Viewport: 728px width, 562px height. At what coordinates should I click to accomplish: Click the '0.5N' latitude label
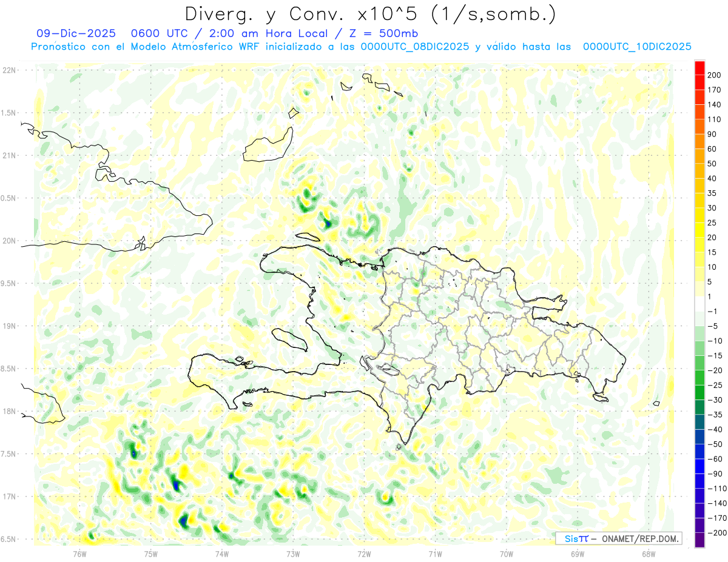(9, 198)
